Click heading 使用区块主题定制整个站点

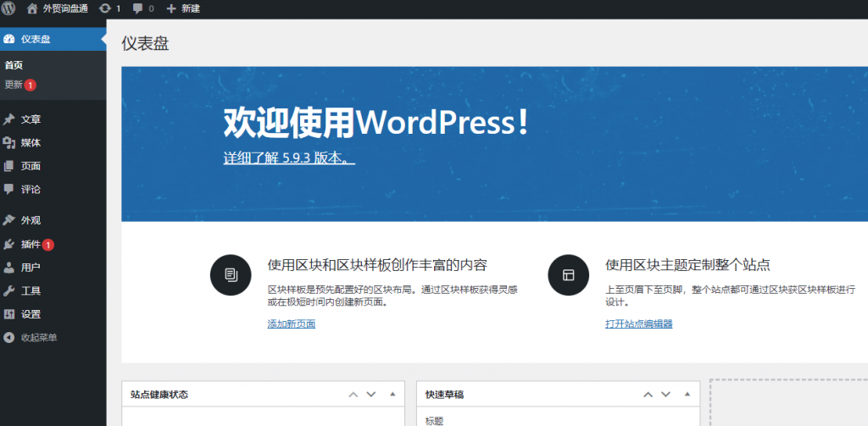[x=687, y=265]
